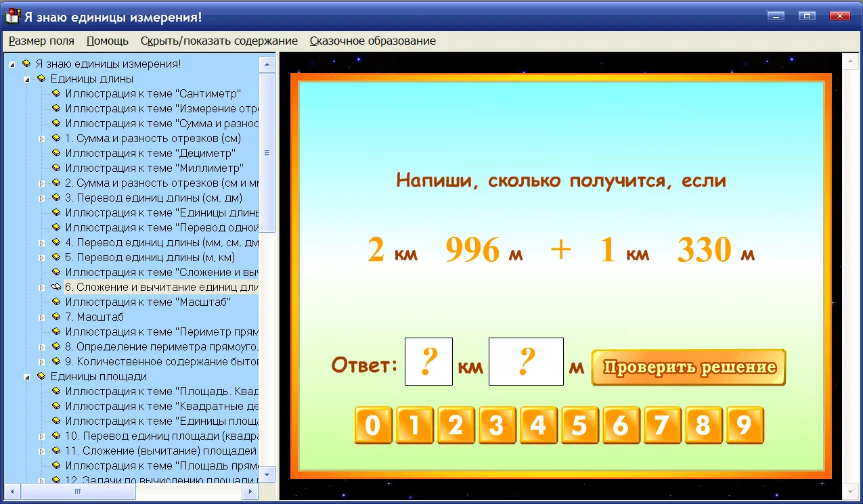Expand "2. Сумма и разность отрезков (см и мм)"

click(x=42, y=183)
